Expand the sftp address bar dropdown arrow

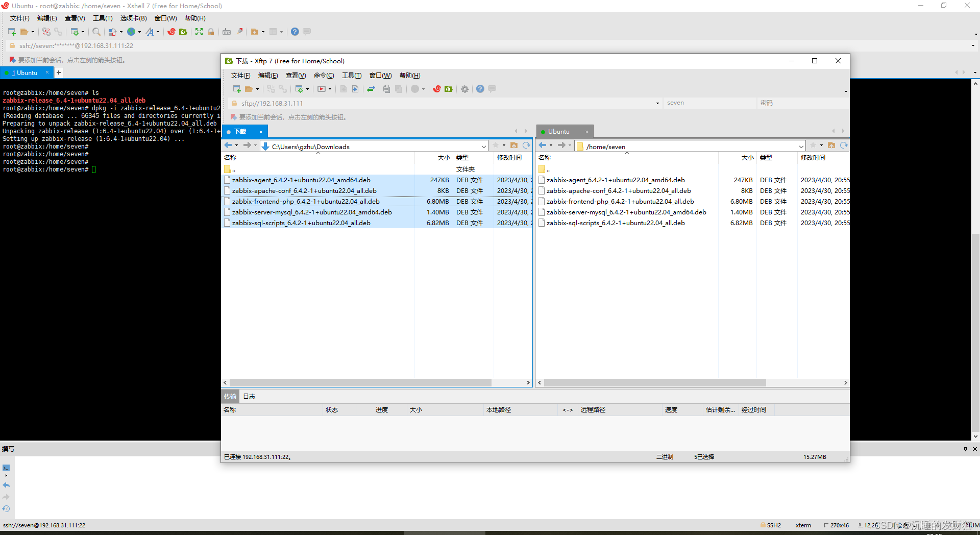[657, 103]
